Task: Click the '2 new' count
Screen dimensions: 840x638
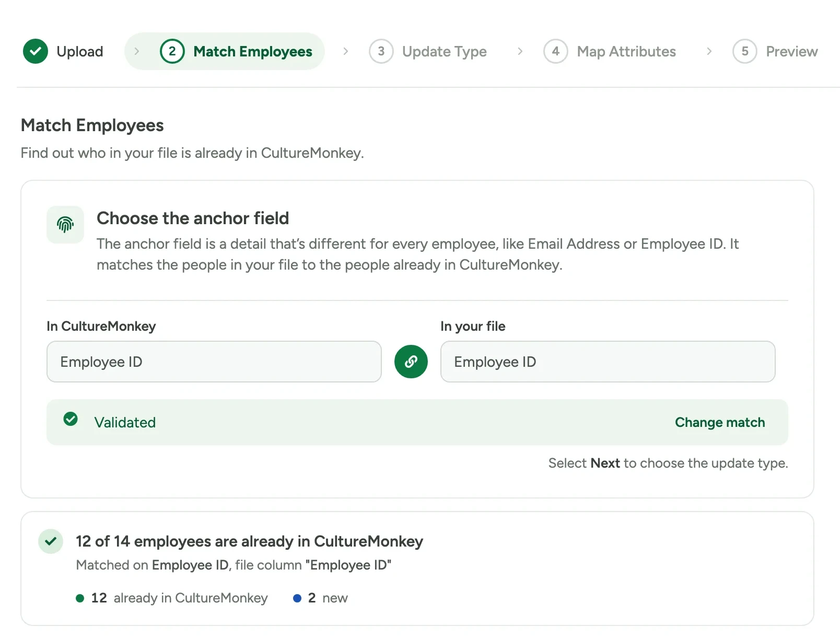Action: pyautogui.click(x=328, y=598)
